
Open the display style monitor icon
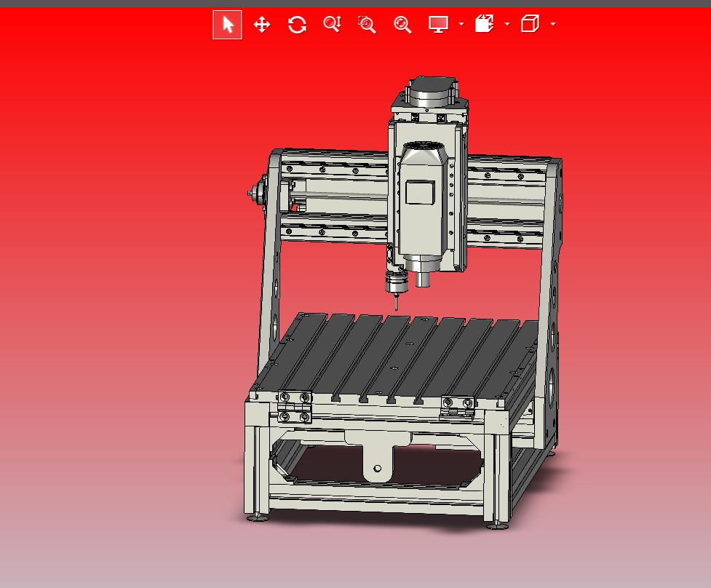(439, 25)
